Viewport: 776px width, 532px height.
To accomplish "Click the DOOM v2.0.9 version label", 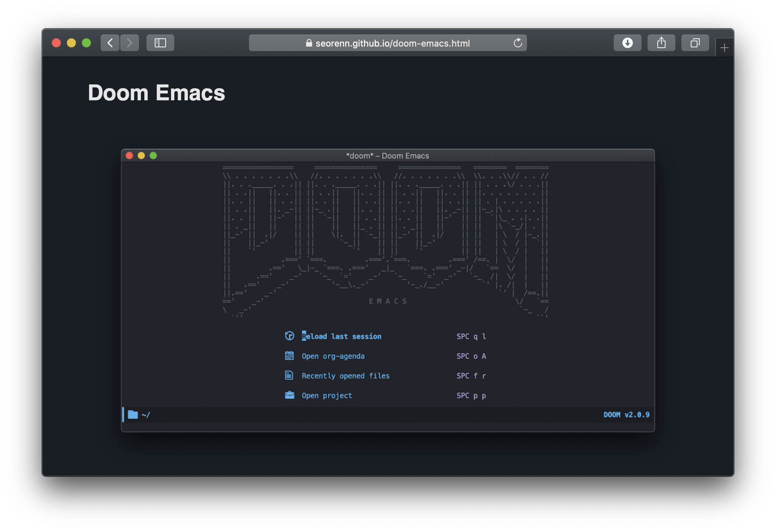I will coord(626,415).
